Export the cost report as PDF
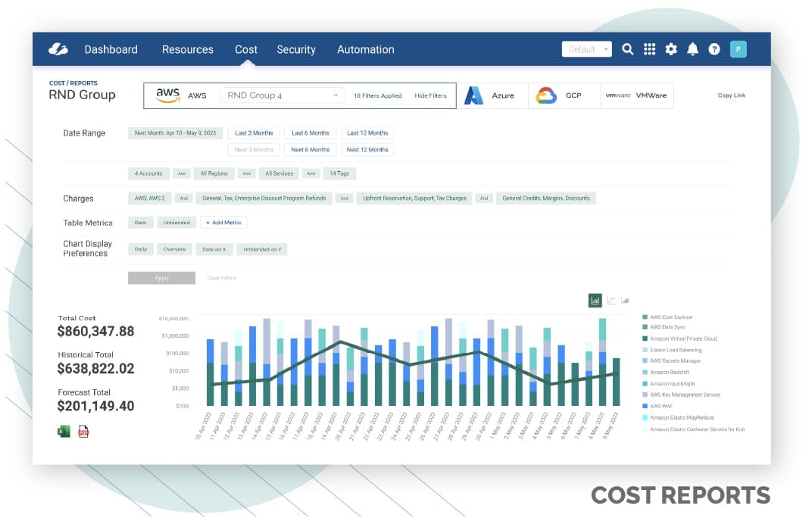The height and width of the screenshot is (518, 812). pyautogui.click(x=83, y=430)
